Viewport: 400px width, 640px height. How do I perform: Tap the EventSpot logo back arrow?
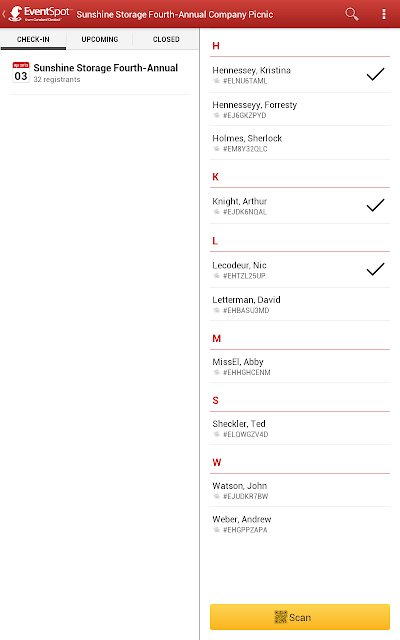coord(36,14)
